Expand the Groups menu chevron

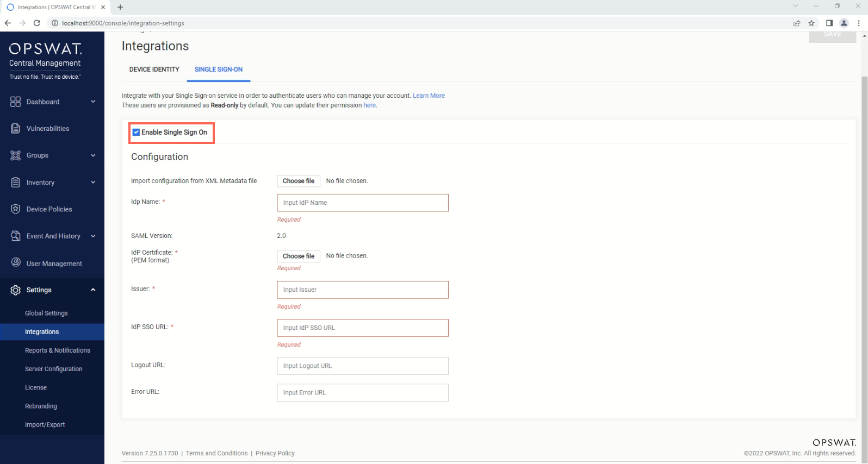tap(93, 155)
